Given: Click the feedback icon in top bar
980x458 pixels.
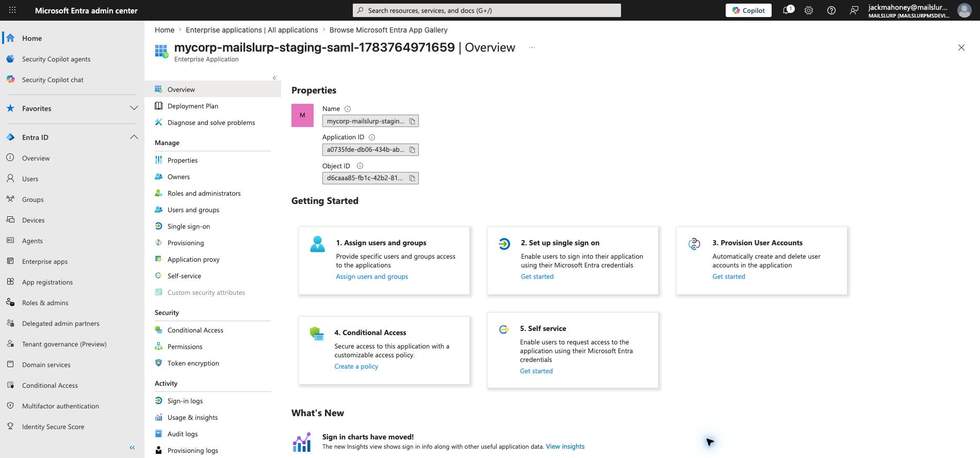Looking at the screenshot, I should pyautogui.click(x=854, y=10).
